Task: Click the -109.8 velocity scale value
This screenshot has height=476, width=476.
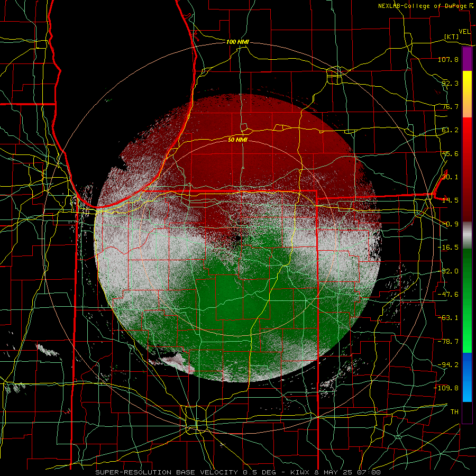Action: point(446,388)
